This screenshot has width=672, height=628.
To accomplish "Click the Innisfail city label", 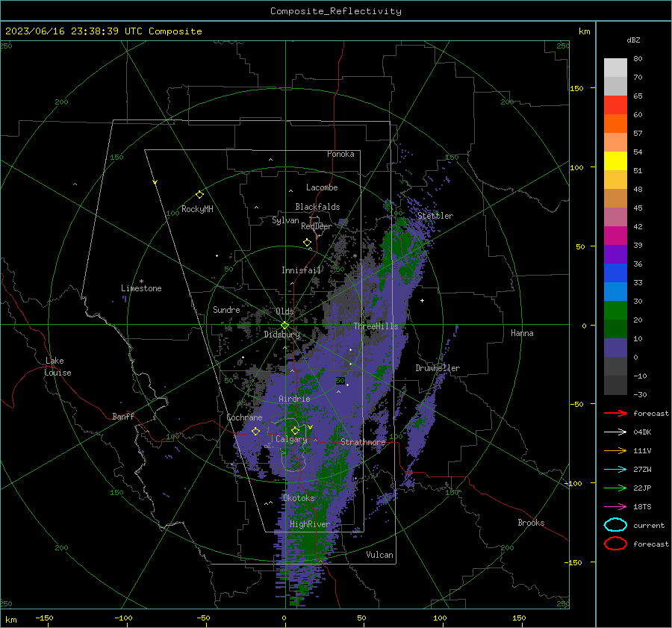I will [302, 270].
